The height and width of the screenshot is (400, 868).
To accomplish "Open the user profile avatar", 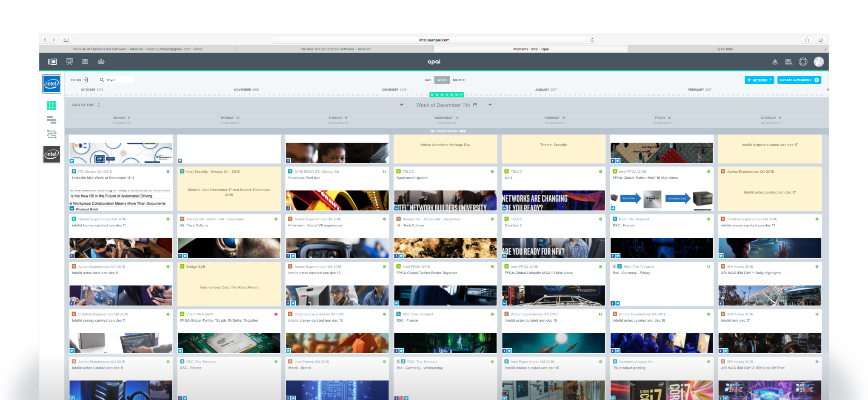I will (x=819, y=62).
